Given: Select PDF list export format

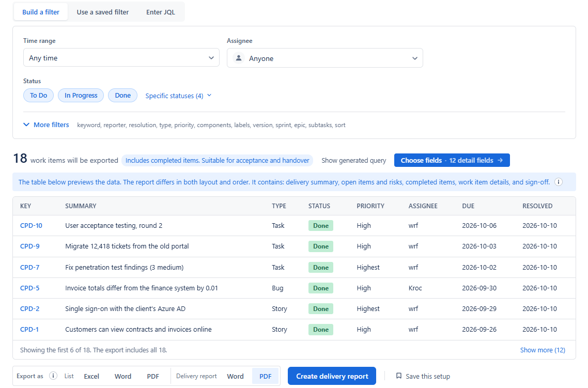Looking at the screenshot, I should click(x=153, y=376).
